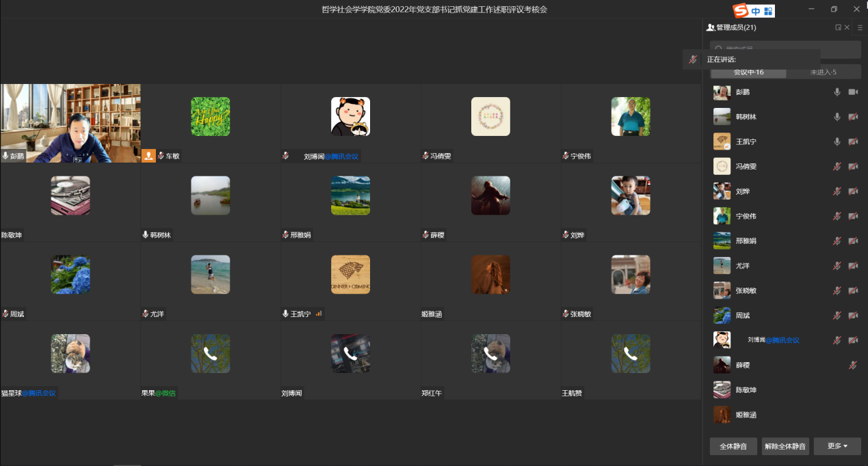Image resolution: width=868 pixels, height=466 pixels.
Task: Select 王凯宁's Winter is Coming avatar tile
Action: (350, 275)
